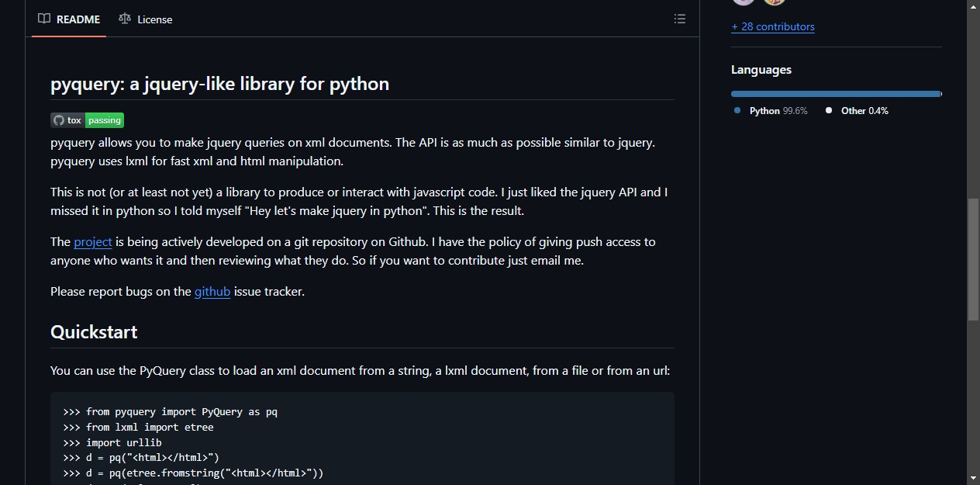This screenshot has width=980, height=485.
Task: Click the scrollbar down arrow
Action: click(973, 478)
